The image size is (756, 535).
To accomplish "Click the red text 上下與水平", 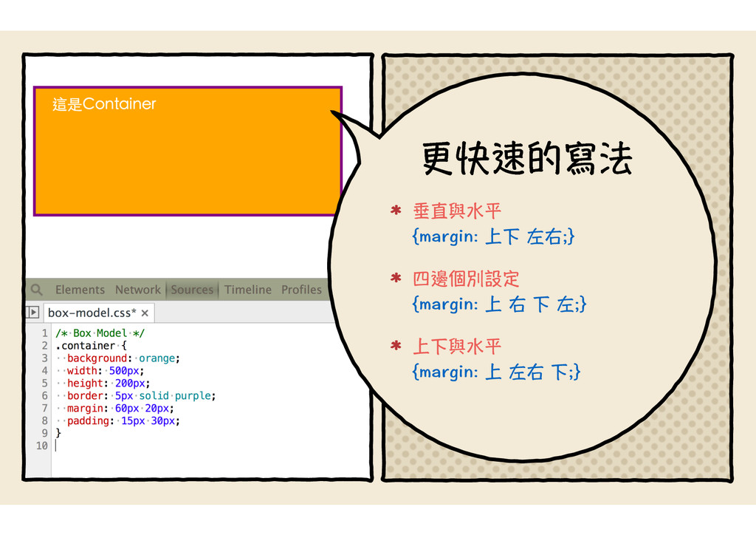I will [457, 346].
